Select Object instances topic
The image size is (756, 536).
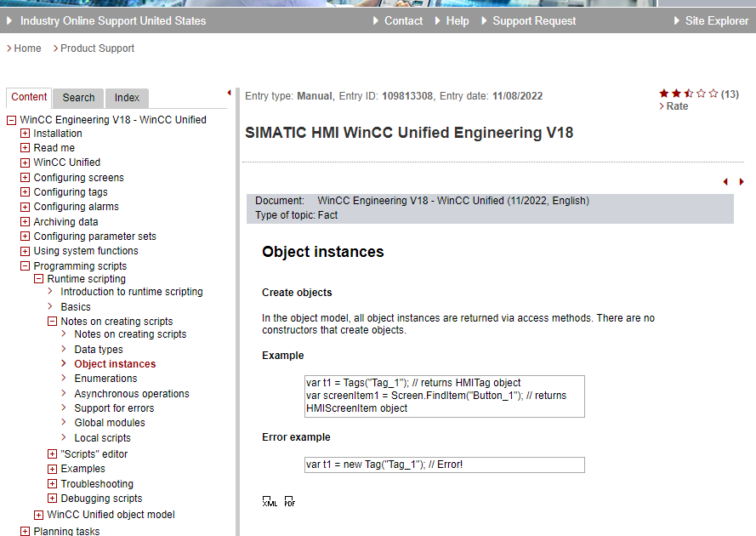click(x=115, y=364)
